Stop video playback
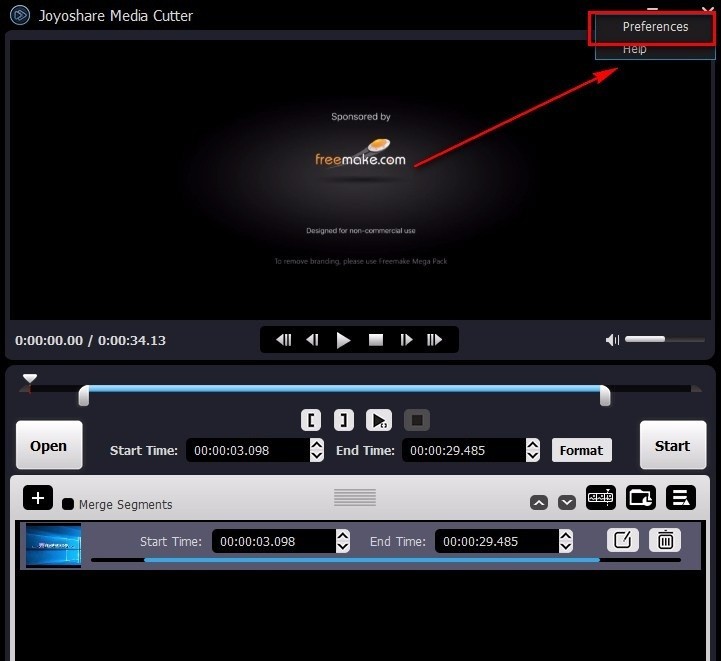 pos(376,340)
